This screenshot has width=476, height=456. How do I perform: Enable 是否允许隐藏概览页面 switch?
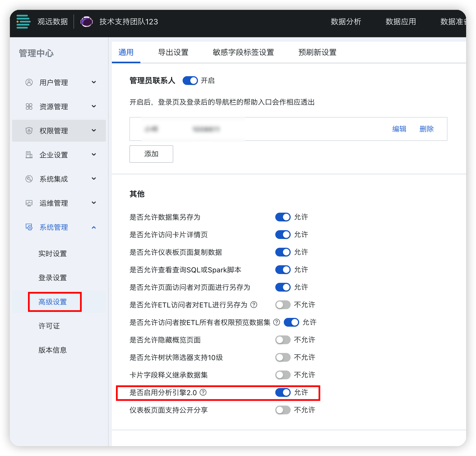pyautogui.click(x=283, y=340)
